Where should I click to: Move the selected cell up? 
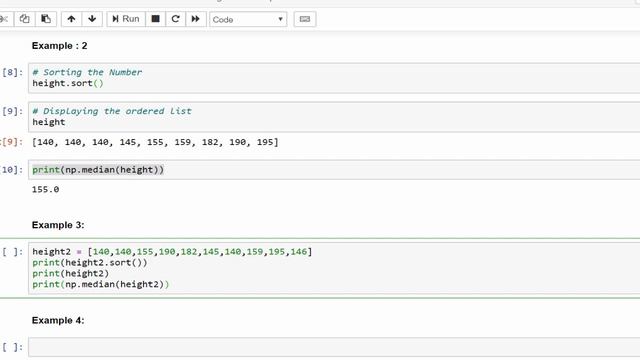71,19
